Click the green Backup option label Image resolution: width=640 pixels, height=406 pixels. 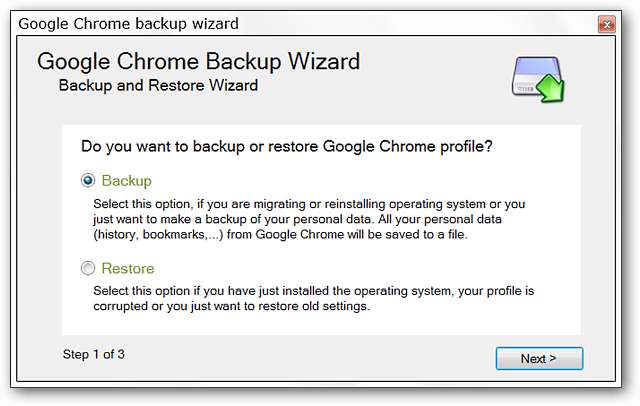click(126, 181)
